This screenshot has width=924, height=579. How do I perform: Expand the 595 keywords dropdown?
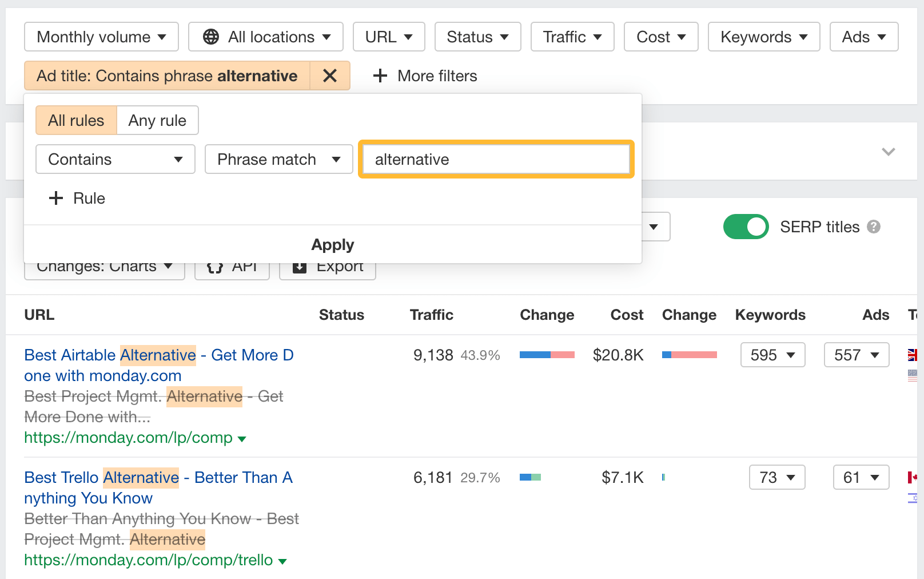[772, 355]
